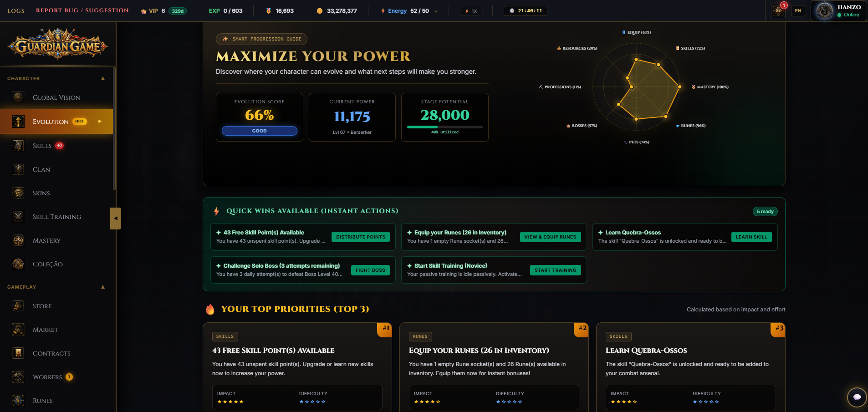This screenshot has height=412, width=868.
Task: Open notifications avatar with red badge
Action: click(778, 10)
